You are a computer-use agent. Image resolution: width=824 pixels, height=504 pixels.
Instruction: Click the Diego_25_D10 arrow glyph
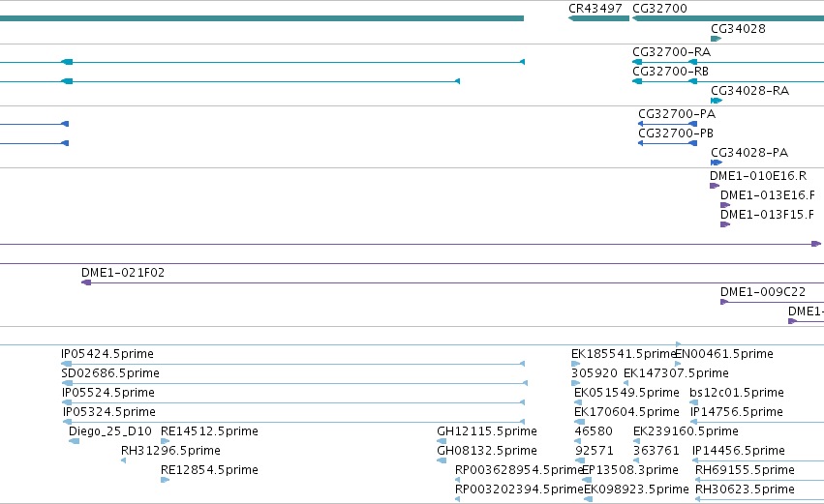[x=75, y=441]
